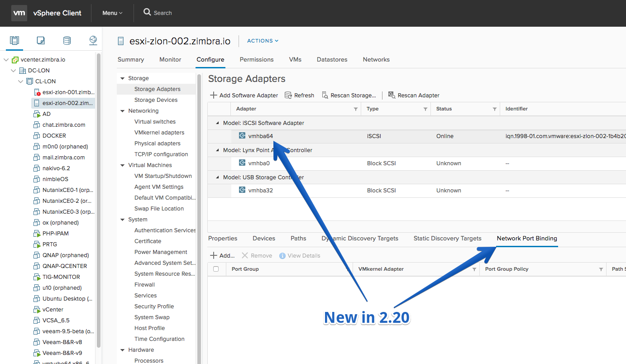Click the adapter icon beside vmhba0

(x=242, y=163)
